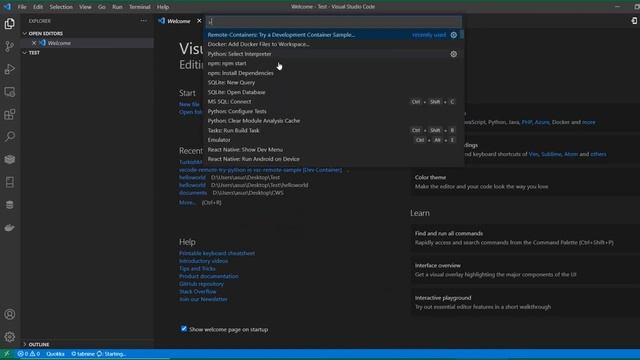Screen dimensions: 640x360
Task: Click the command palette input field
Action: click(x=334, y=21)
